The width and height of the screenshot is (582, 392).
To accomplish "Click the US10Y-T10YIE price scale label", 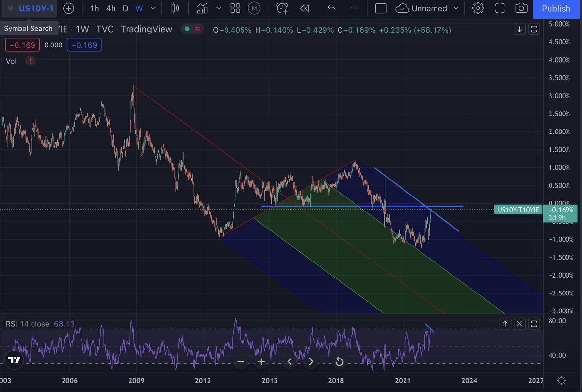I will [x=517, y=210].
